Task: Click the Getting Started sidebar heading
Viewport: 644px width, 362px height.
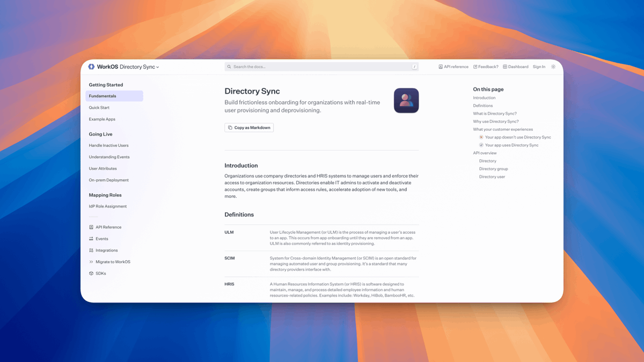Action: (x=106, y=85)
